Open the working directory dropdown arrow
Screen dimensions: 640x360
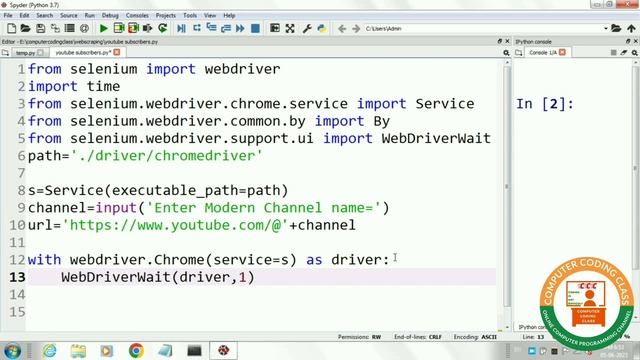pos(606,29)
